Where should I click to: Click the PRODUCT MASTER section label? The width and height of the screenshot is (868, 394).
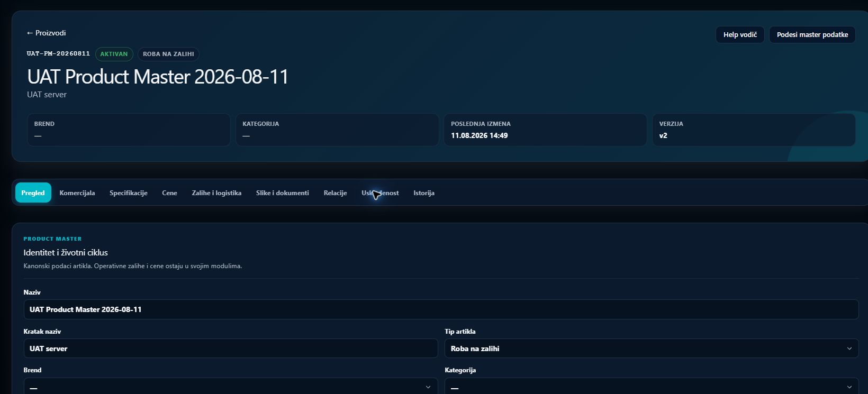(52, 239)
